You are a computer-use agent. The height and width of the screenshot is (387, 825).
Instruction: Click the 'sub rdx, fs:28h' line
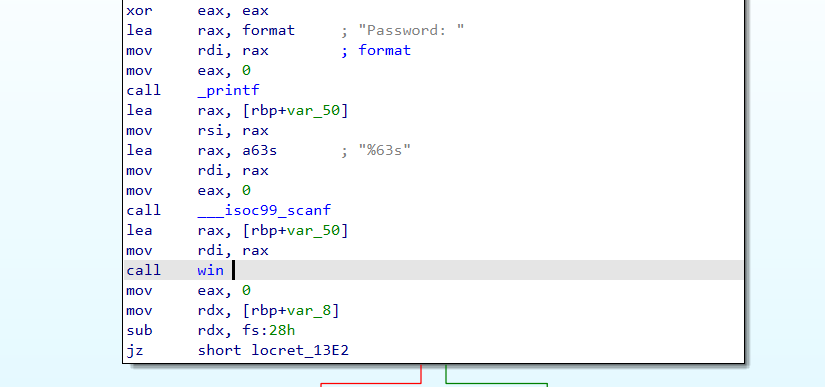click(210, 330)
